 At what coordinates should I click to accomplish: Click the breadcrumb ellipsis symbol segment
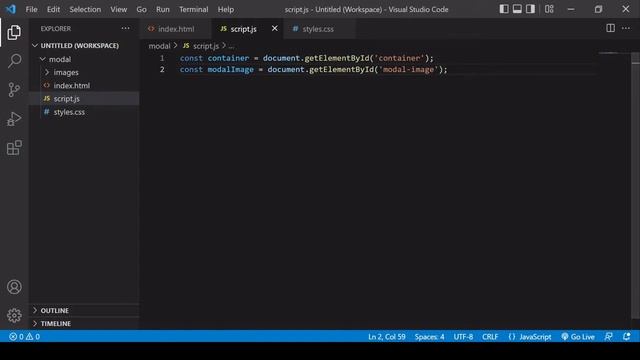pos(231,46)
